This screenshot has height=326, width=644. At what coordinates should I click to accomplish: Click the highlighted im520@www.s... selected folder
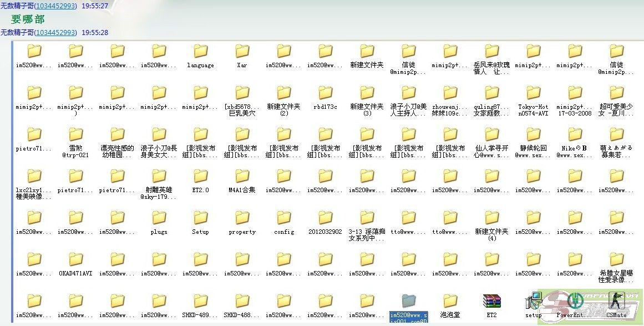(408, 302)
